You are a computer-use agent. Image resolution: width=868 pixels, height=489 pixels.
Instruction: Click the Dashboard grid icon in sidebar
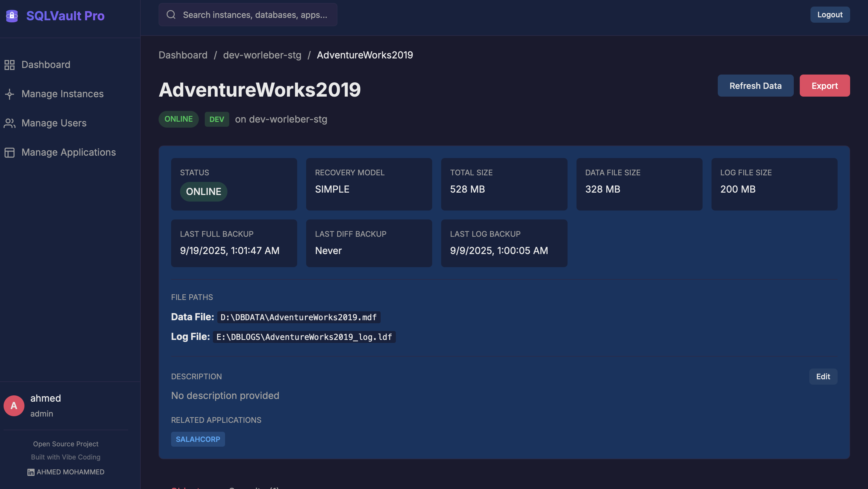click(x=10, y=65)
